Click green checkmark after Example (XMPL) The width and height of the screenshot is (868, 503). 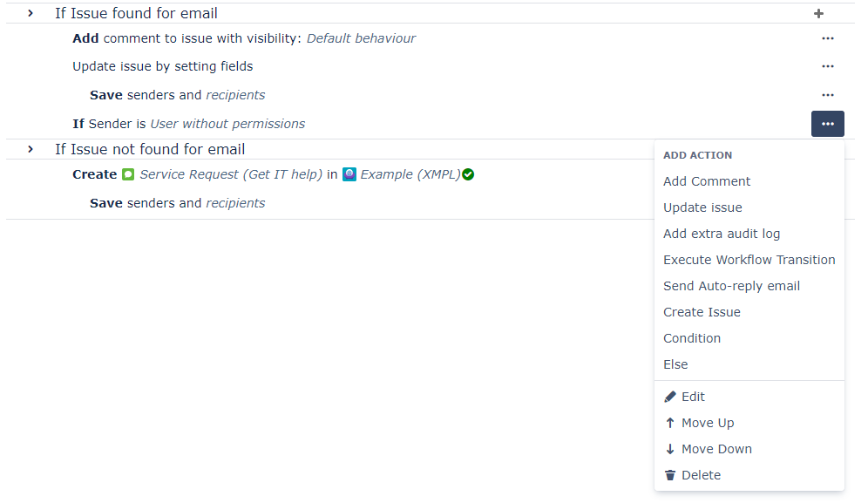(468, 174)
